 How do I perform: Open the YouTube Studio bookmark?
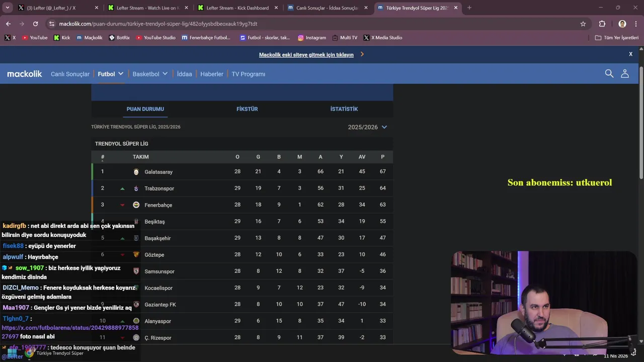(156, 38)
